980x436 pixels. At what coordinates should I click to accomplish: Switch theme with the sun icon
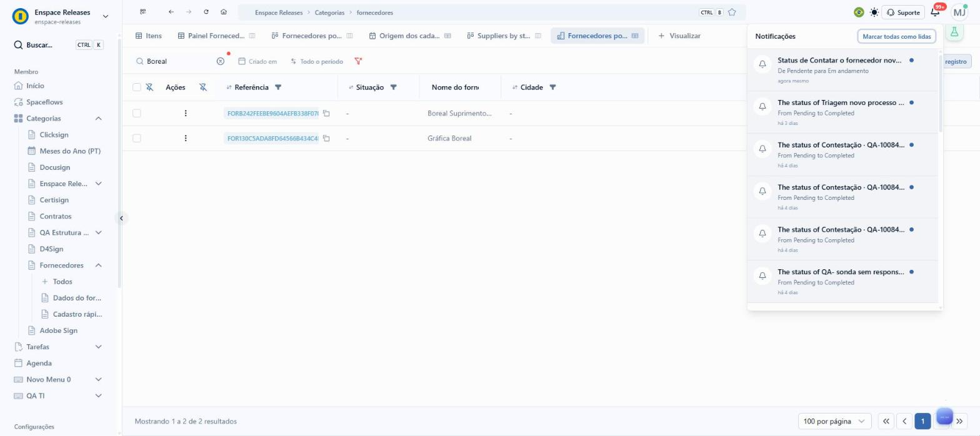[874, 12]
